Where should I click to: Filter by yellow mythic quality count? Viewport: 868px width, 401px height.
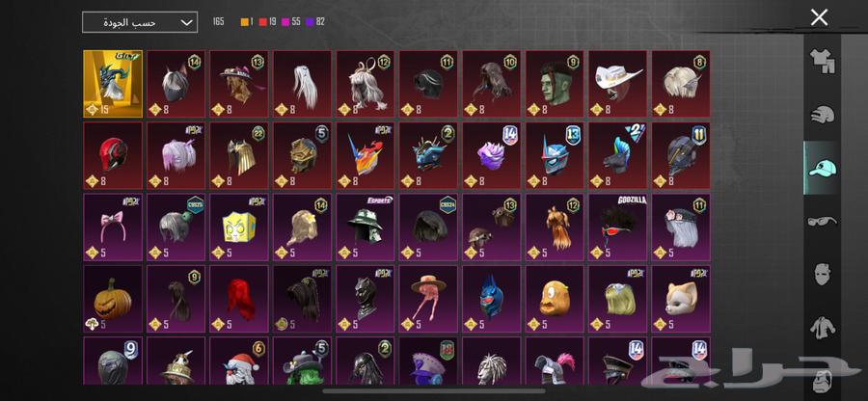pos(247,22)
